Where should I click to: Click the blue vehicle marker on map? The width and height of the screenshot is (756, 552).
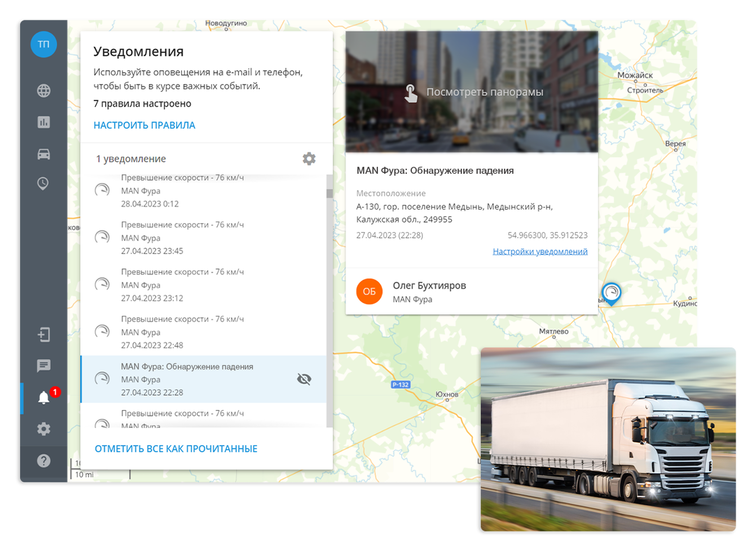[611, 294]
